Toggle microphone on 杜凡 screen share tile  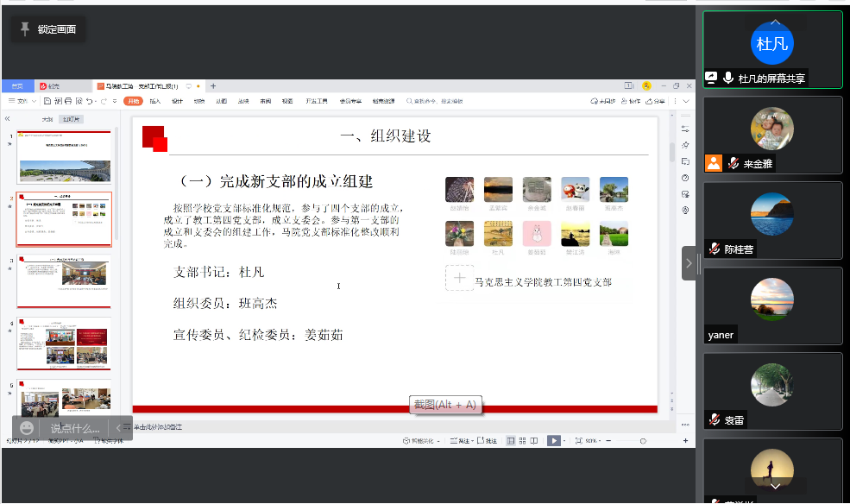pos(728,78)
